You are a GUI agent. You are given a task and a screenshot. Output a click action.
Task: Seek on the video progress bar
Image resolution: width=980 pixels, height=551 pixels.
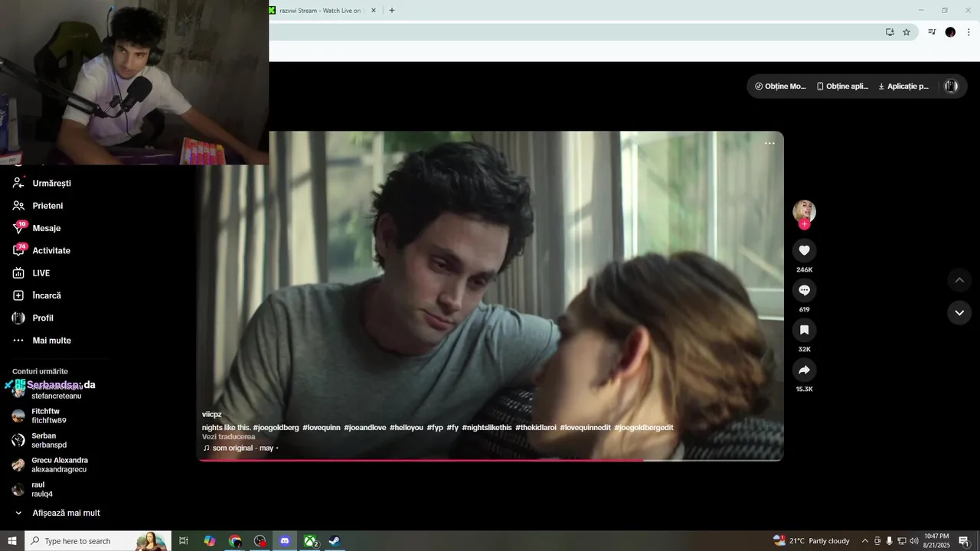(490, 460)
